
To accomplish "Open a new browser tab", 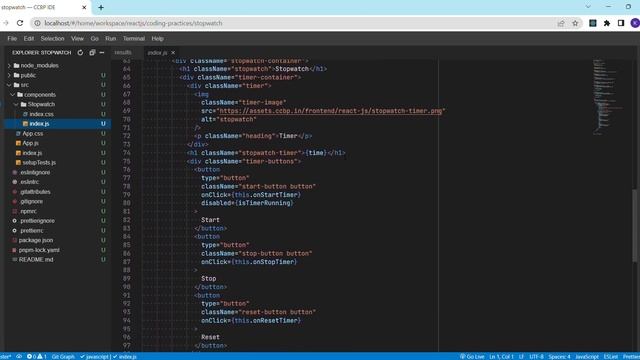I will [101, 7].
